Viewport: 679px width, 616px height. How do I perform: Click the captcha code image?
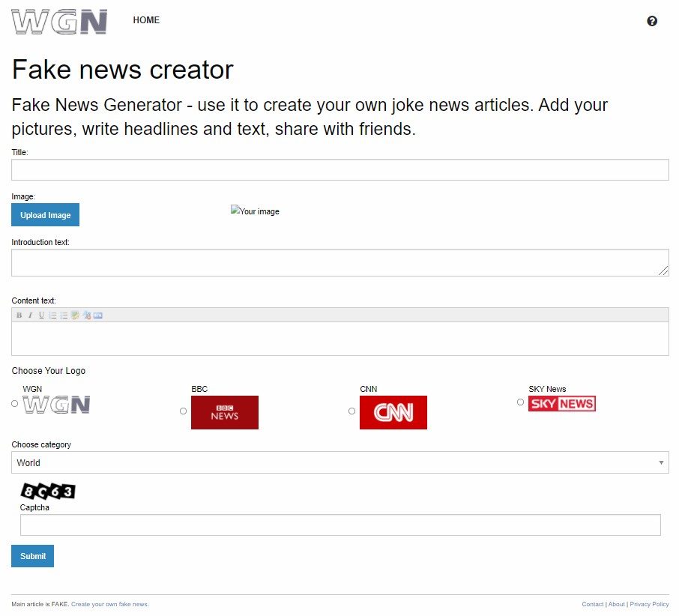point(48,492)
